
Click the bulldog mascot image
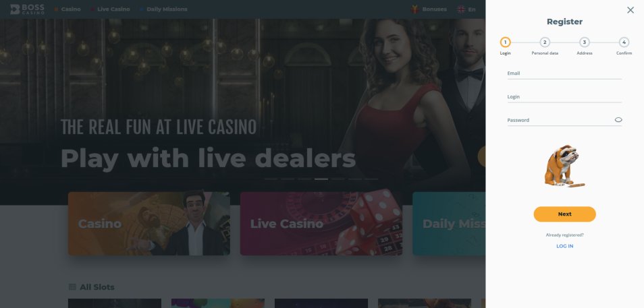tap(563, 166)
